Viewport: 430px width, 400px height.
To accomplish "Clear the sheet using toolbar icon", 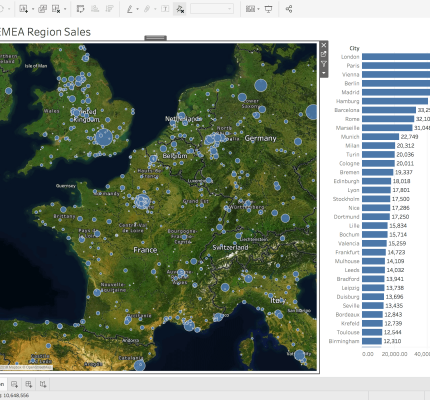I will pos(56,9).
